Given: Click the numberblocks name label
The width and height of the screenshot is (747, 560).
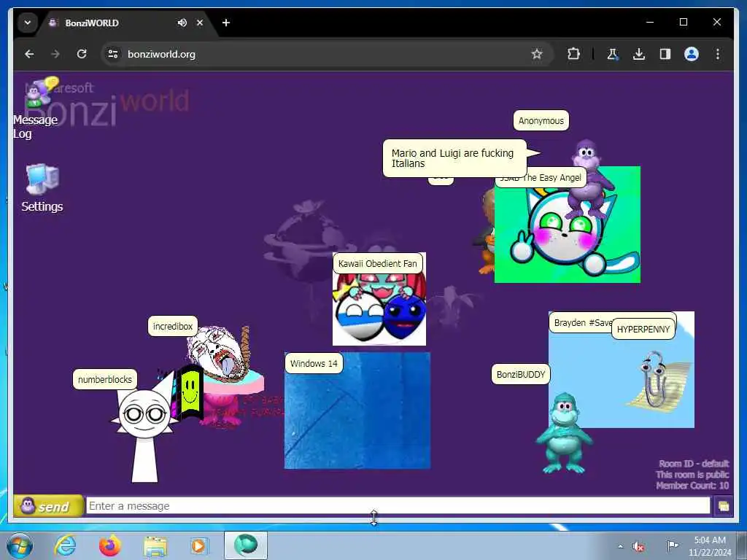Looking at the screenshot, I should (105, 379).
